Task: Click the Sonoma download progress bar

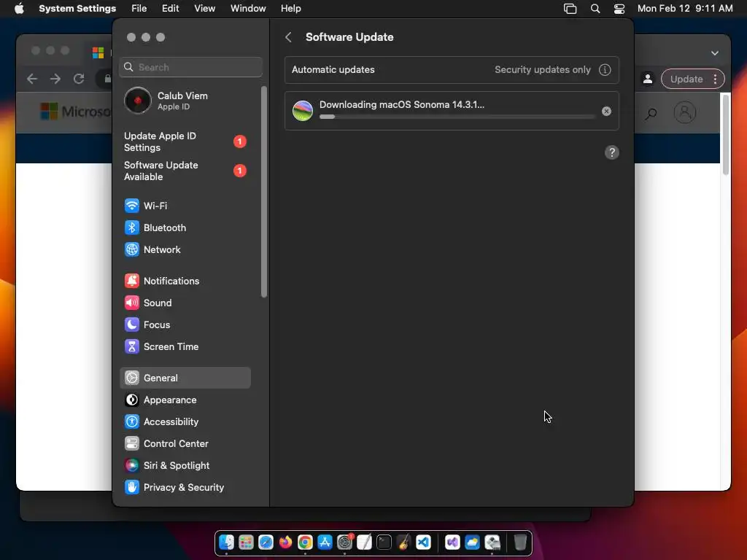Action: [x=457, y=117]
